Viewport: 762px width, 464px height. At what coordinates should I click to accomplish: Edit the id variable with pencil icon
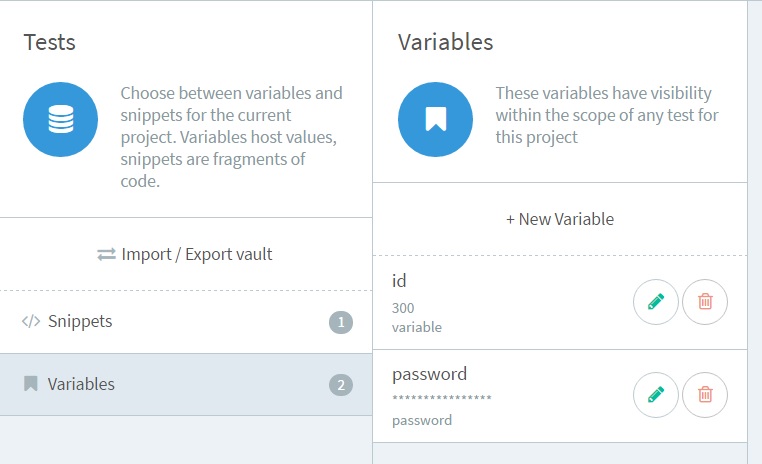click(x=656, y=302)
